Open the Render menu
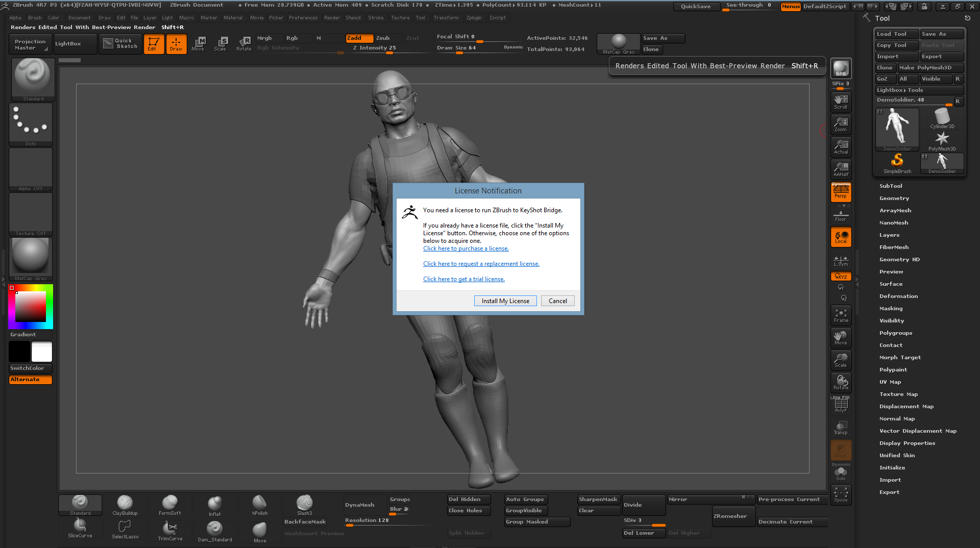 [332, 18]
